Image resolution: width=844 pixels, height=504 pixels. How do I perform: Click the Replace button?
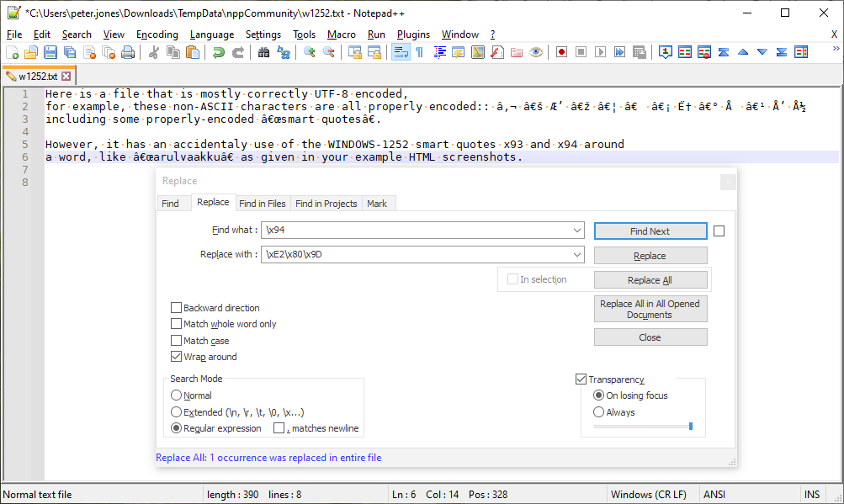pyautogui.click(x=650, y=256)
